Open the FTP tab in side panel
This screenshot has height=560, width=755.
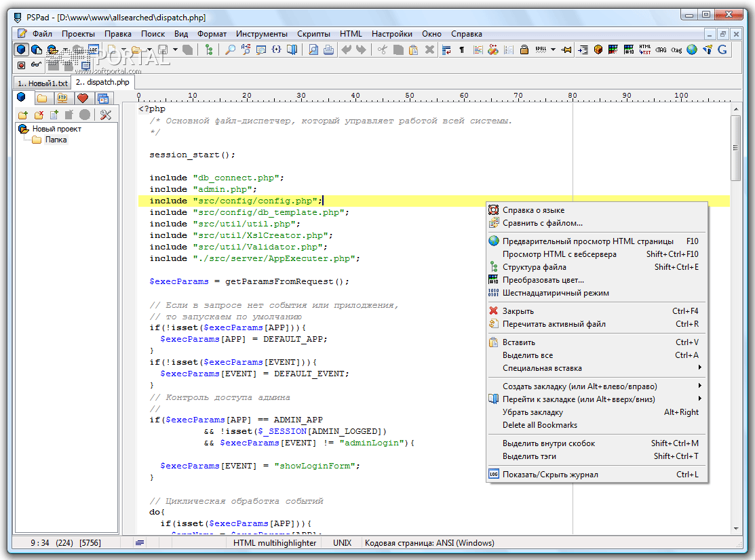pos(62,98)
